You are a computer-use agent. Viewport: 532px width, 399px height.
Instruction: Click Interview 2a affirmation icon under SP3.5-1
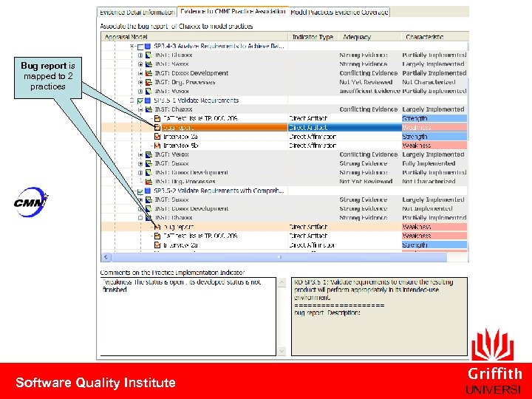(157, 137)
